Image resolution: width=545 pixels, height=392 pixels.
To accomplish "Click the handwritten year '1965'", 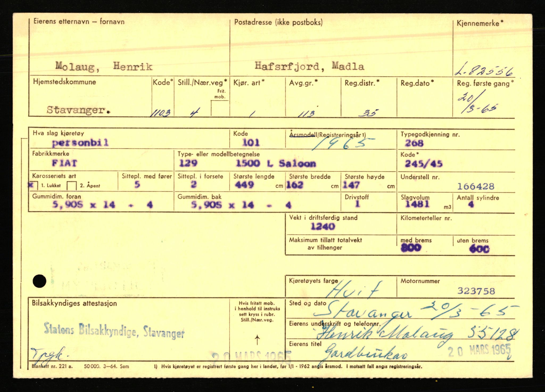I will click(x=343, y=143).
